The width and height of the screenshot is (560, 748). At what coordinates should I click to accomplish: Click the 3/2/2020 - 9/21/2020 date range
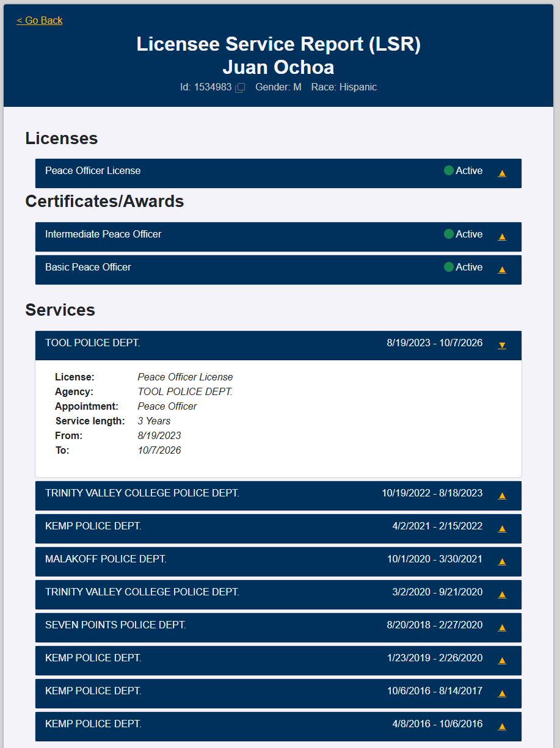437,592
